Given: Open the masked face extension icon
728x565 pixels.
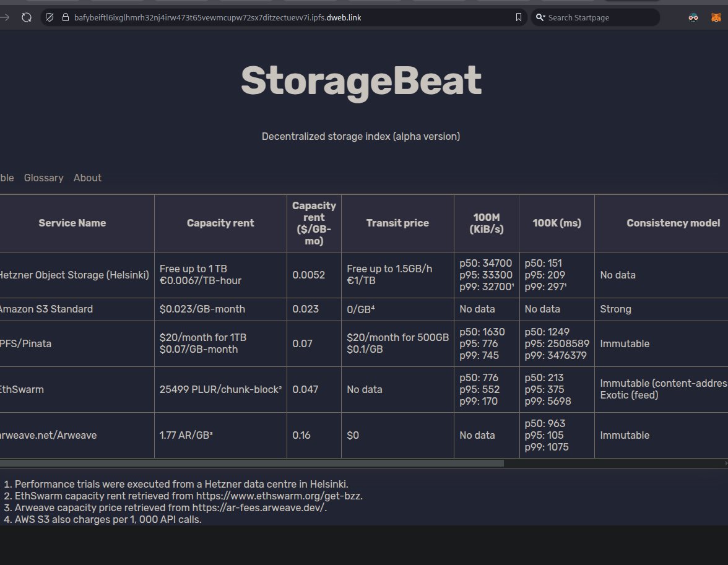Looking at the screenshot, I should tap(693, 18).
